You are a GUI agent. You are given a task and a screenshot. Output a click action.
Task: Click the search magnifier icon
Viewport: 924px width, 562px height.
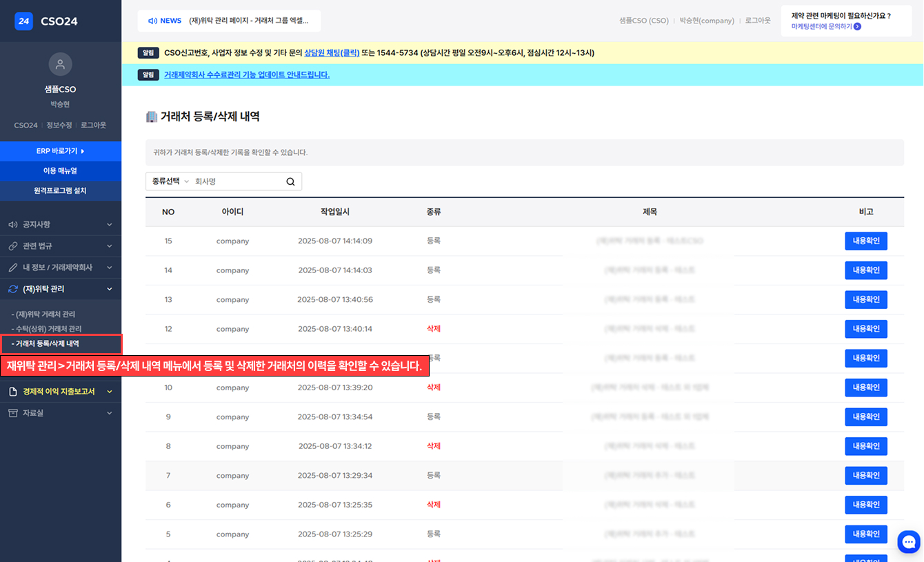[290, 181]
